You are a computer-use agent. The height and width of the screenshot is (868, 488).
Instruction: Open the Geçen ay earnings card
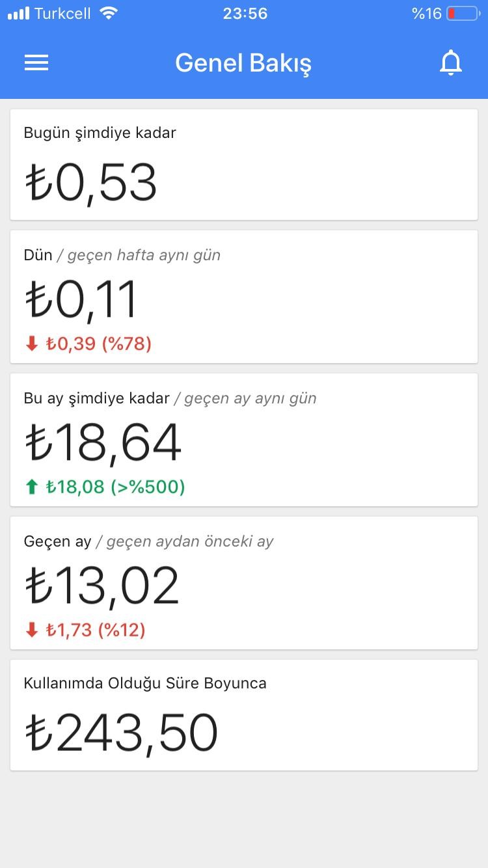pos(244,583)
